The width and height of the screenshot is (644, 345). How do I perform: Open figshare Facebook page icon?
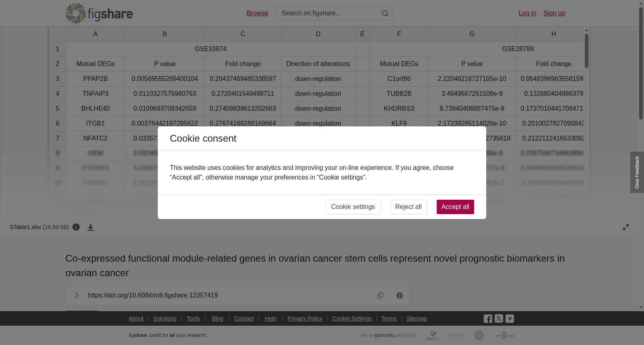[488, 319]
